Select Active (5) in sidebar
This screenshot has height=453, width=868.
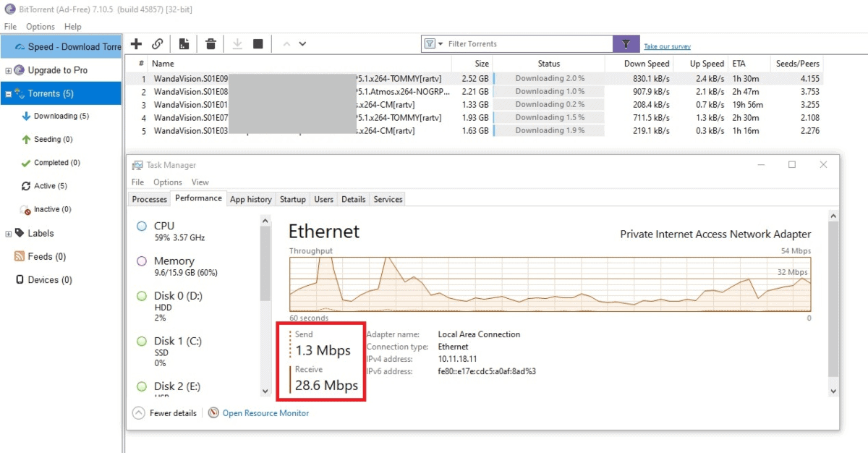click(51, 186)
